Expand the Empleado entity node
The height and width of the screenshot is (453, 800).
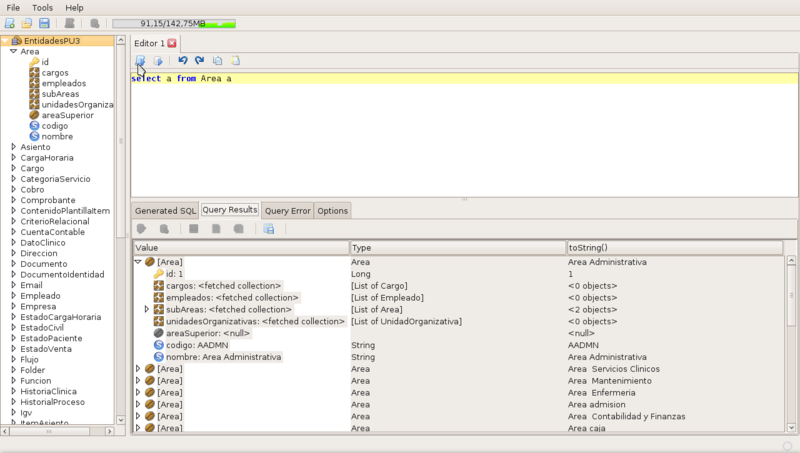[x=14, y=296]
